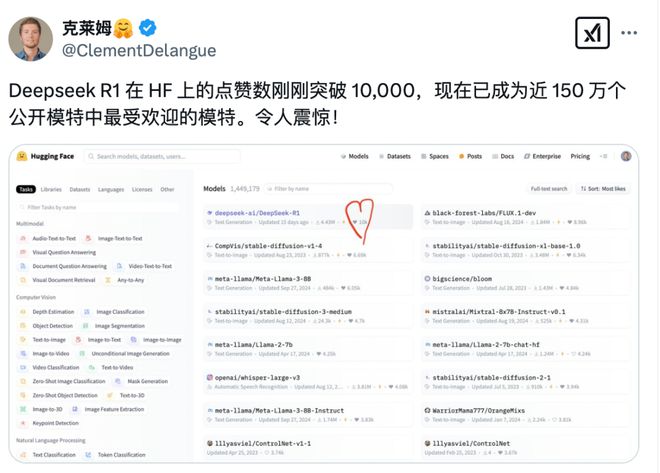Open the user avatar in the Hugging Face navbar
Viewport: 660px width, 473px height.
pos(626,156)
